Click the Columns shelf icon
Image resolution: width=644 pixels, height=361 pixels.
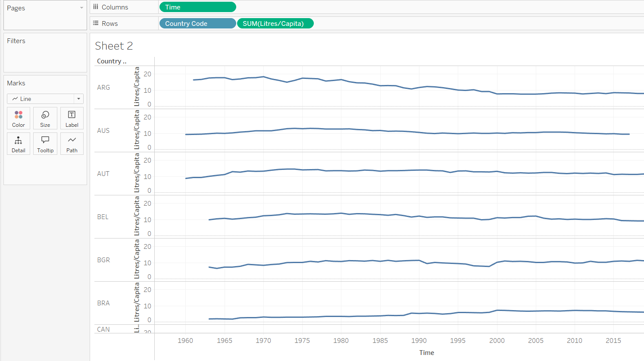tap(96, 7)
